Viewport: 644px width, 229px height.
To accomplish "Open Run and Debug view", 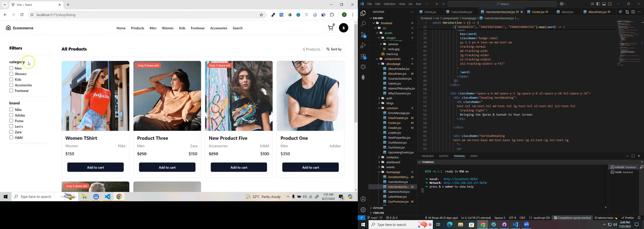I will point(363,45).
